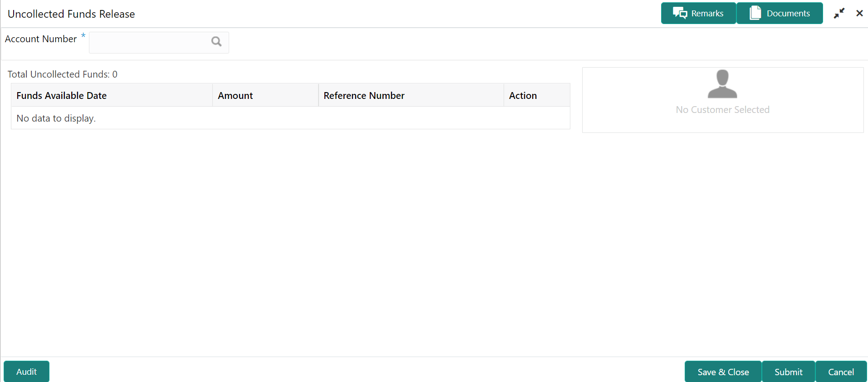Click the Save & Close button
Screen dimensions: 868x382
tap(723, 372)
